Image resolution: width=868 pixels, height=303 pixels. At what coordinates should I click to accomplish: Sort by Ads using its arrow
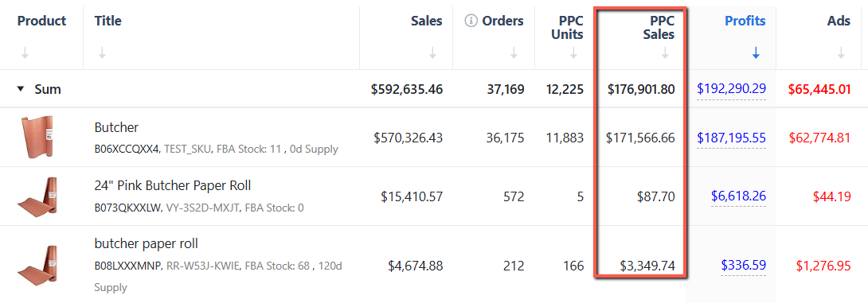tap(842, 53)
